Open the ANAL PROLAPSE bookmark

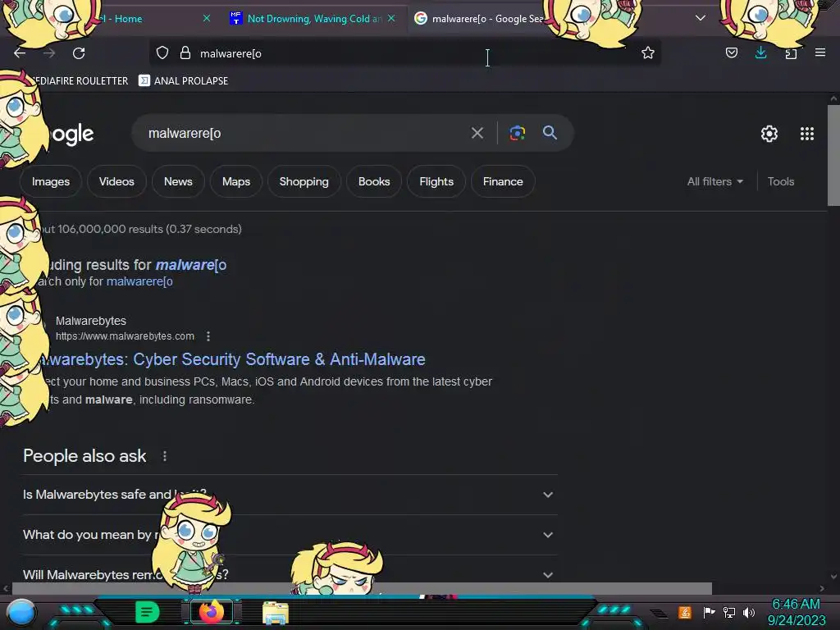coord(183,81)
